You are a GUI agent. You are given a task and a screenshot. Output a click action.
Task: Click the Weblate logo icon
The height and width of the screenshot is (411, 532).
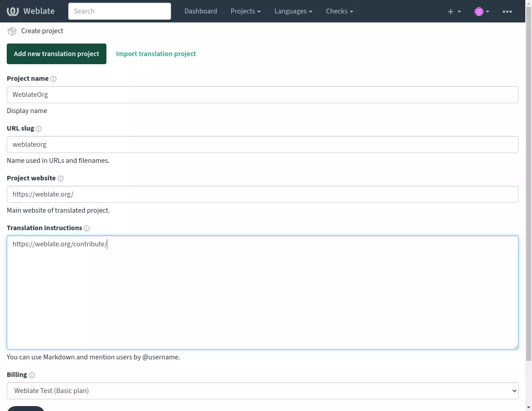(x=13, y=11)
